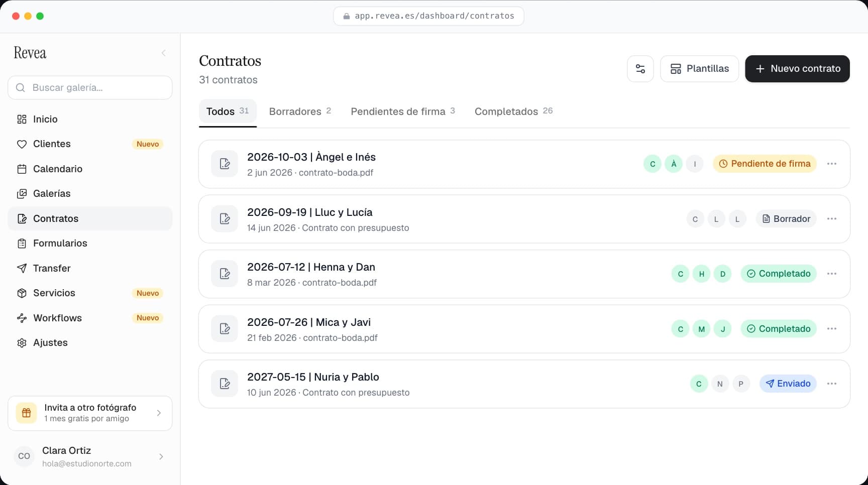Switch to the Borradores tab
Screen dimensions: 868x485
click(300, 111)
